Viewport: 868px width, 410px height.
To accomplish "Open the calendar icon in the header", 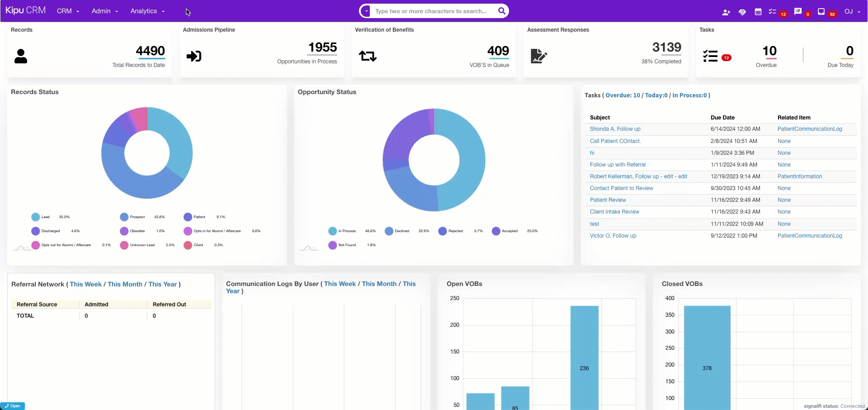I will click(x=758, y=12).
